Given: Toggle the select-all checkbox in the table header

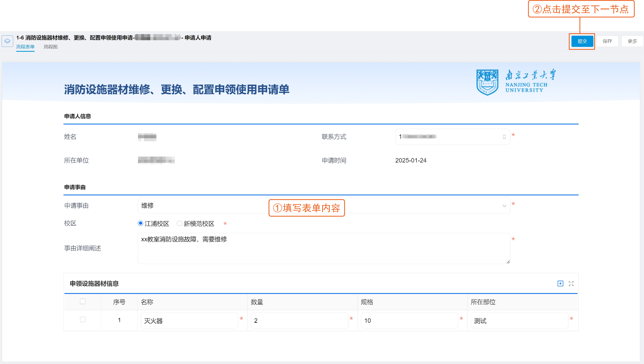Looking at the screenshot, I should click(83, 301).
